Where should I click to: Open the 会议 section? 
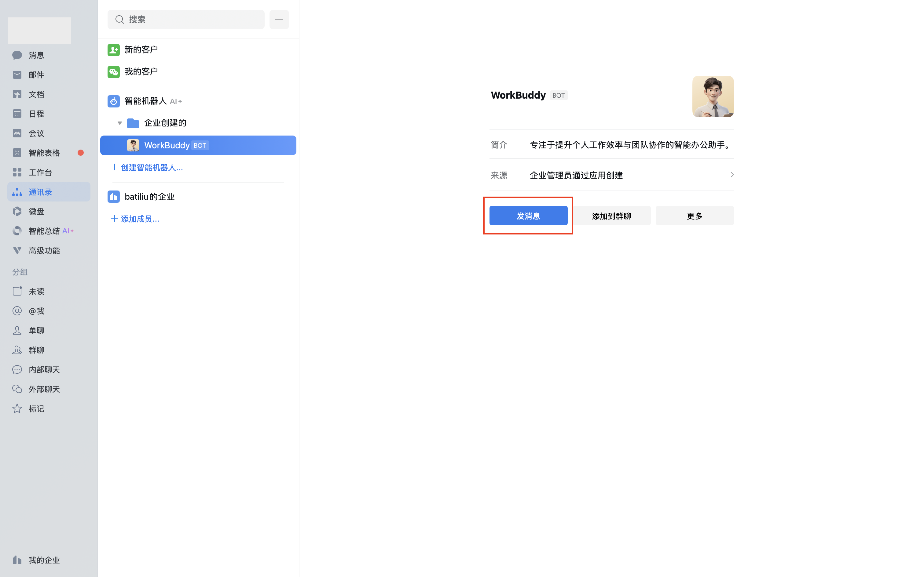pyautogui.click(x=36, y=133)
